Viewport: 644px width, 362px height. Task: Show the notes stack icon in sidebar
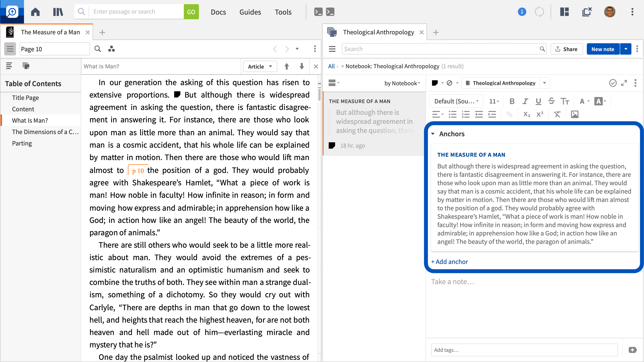26,66
